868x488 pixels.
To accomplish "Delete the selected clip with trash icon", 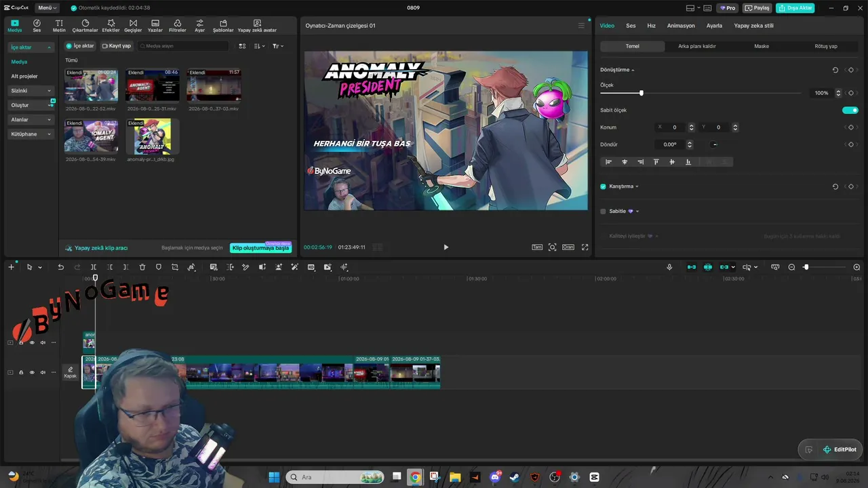I will point(142,267).
